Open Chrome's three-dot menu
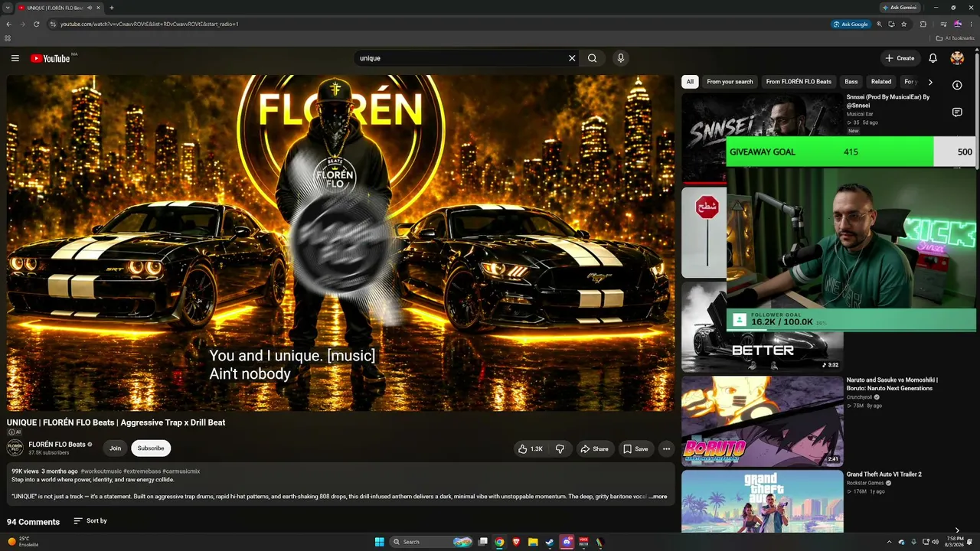The height and width of the screenshot is (551, 980). click(x=972, y=24)
